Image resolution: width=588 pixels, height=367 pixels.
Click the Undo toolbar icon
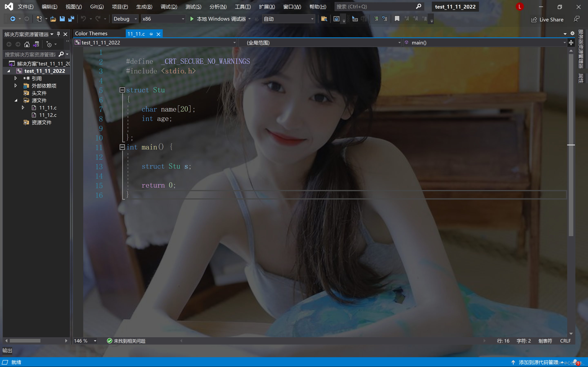pyautogui.click(x=83, y=19)
